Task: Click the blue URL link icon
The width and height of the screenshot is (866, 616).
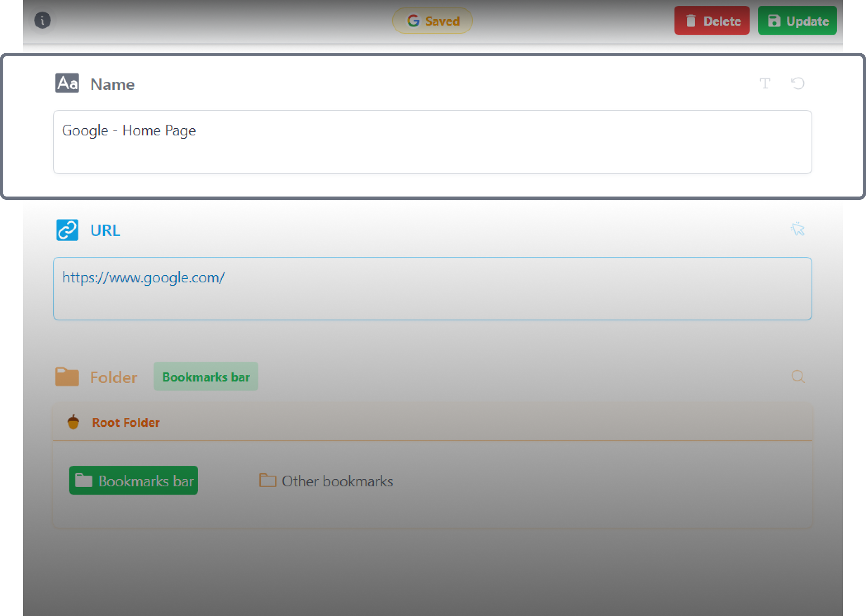Action: pos(67,230)
